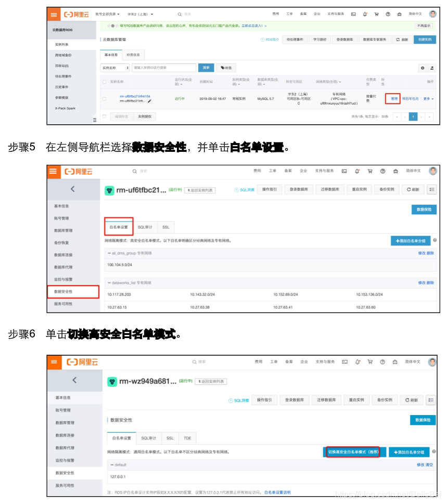Image resolution: width=446 pixels, height=504 pixels.
Task: Click home icon in top screenshot header
Action: pyautogui.click(x=399, y=14)
